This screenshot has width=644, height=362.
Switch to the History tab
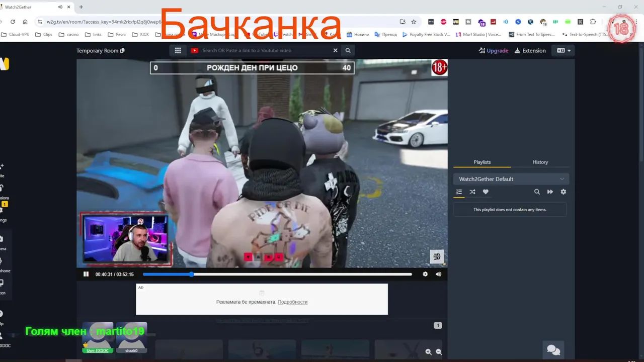point(540,162)
